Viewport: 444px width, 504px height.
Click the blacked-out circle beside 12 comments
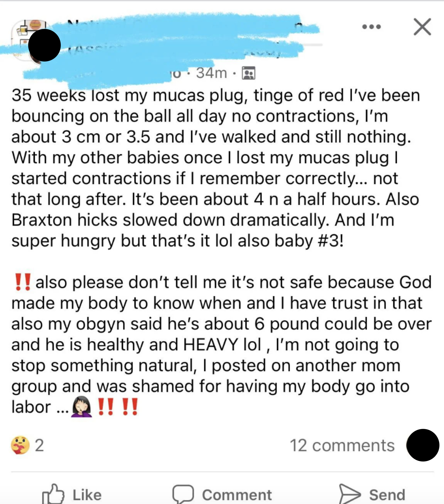coord(422,445)
